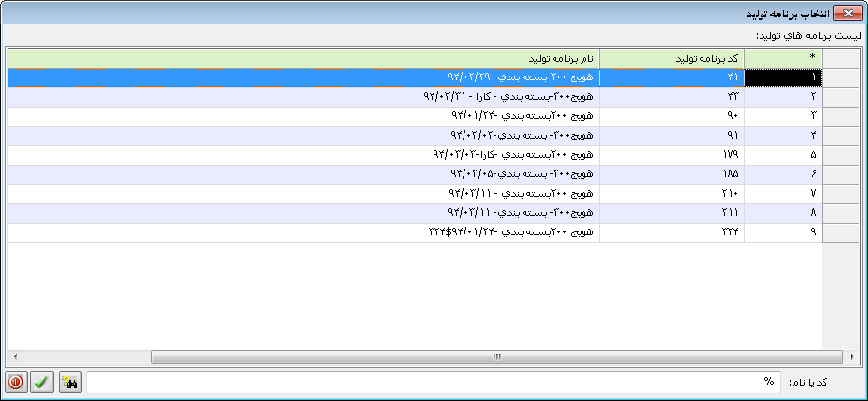Select row with production code ۲۱۱
The image size is (868, 401).
pyautogui.click(x=672, y=213)
